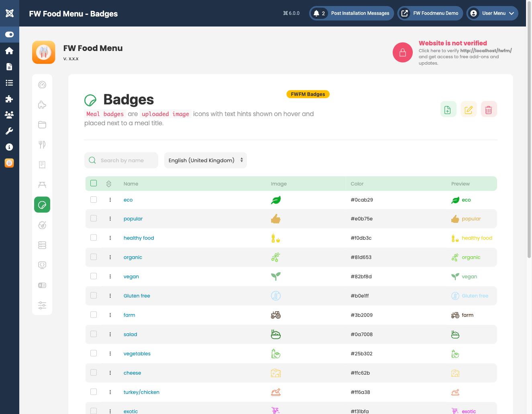
Task: Open the translation A-文 panel
Action: point(42,285)
